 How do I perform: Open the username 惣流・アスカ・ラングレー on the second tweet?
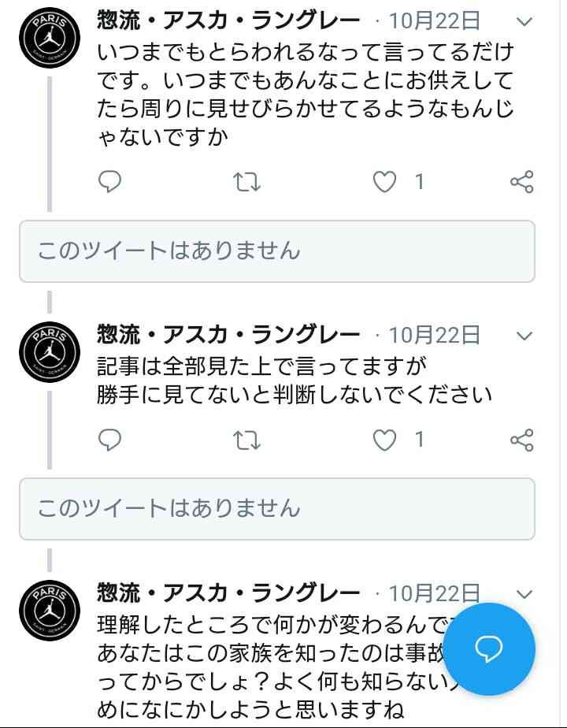pyautogui.click(x=228, y=335)
